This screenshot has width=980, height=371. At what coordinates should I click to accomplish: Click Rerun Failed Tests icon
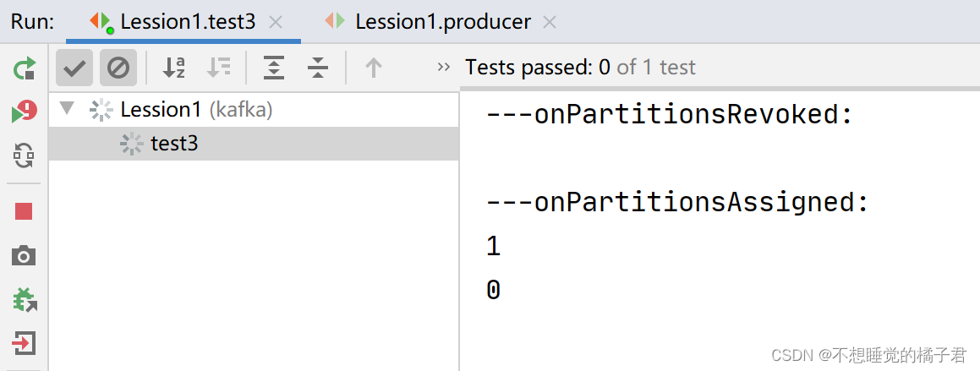25,112
